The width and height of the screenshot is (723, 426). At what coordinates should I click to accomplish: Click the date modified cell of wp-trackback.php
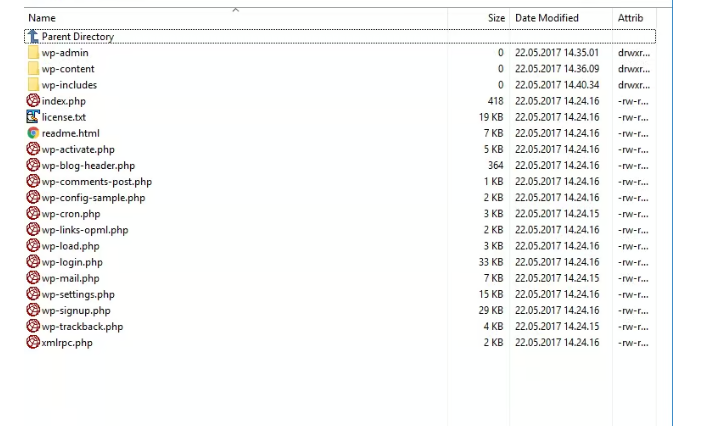[x=557, y=327]
